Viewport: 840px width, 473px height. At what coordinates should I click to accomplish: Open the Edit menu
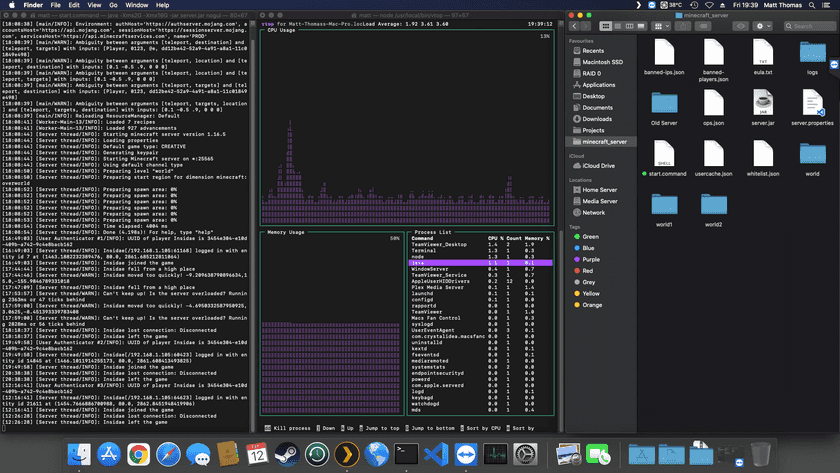click(74, 5)
